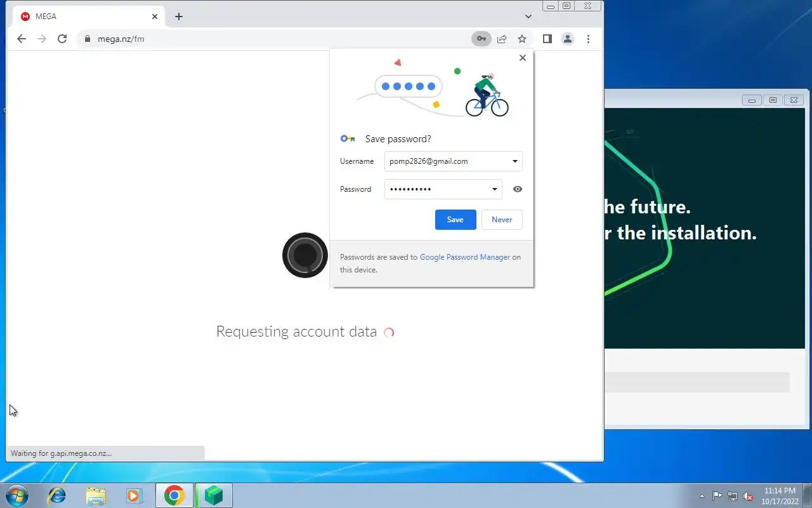Open the Windows Start menu
Viewport: 812px width, 508px height.
(17, 495)
